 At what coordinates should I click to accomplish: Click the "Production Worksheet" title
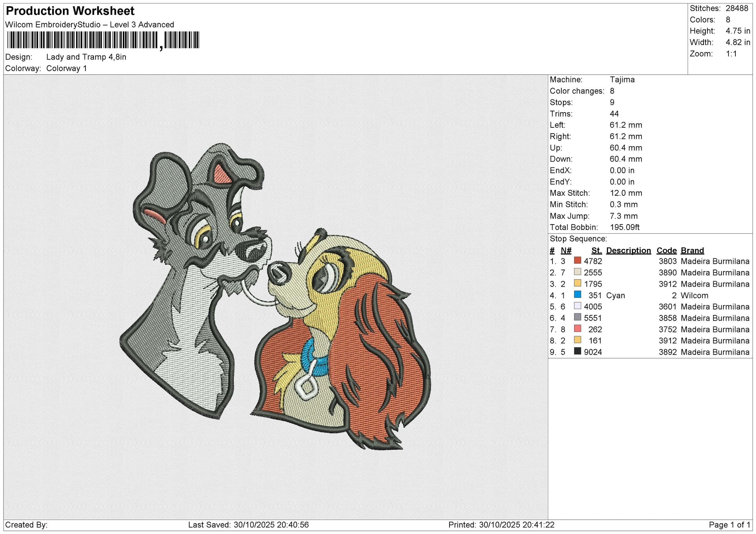click(x=70, y=11)
